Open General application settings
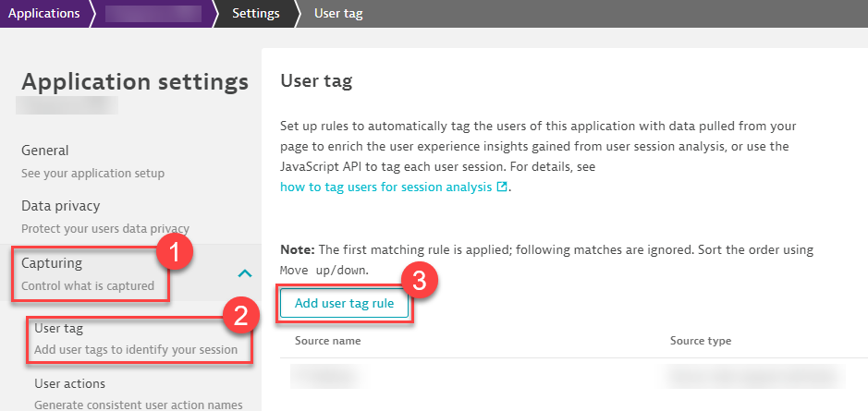 [45, 151]
